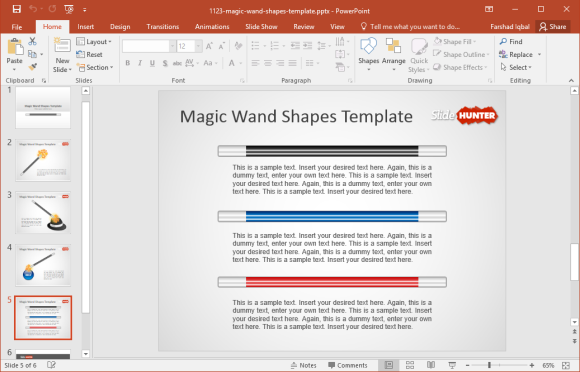Image resolution: width=580 pixels, height=372 pixels.
Task: Click Reset in the Slides group
Action: 90,54
